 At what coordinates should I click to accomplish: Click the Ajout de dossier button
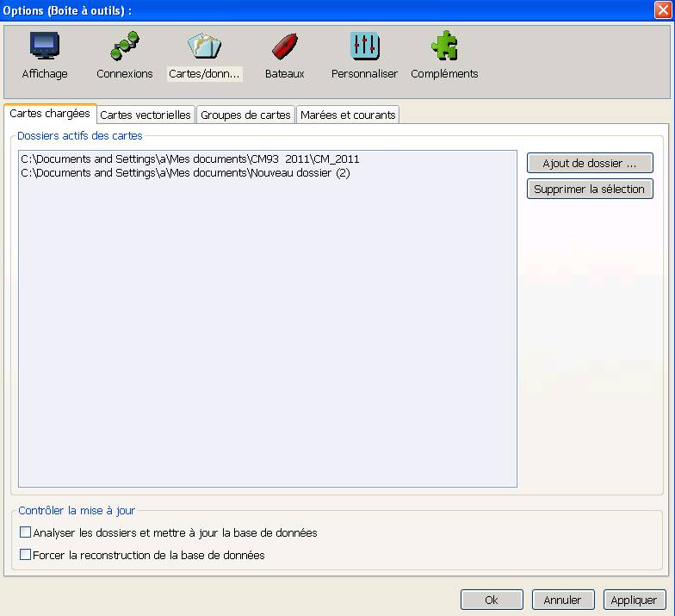coord(590,164)
